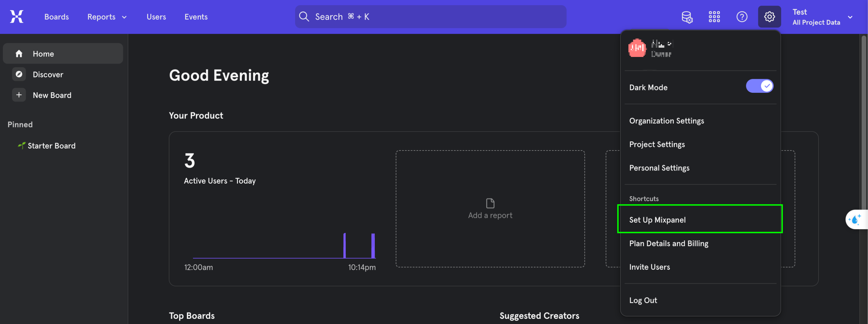Click the Active Users bar chart

point(284,246)
